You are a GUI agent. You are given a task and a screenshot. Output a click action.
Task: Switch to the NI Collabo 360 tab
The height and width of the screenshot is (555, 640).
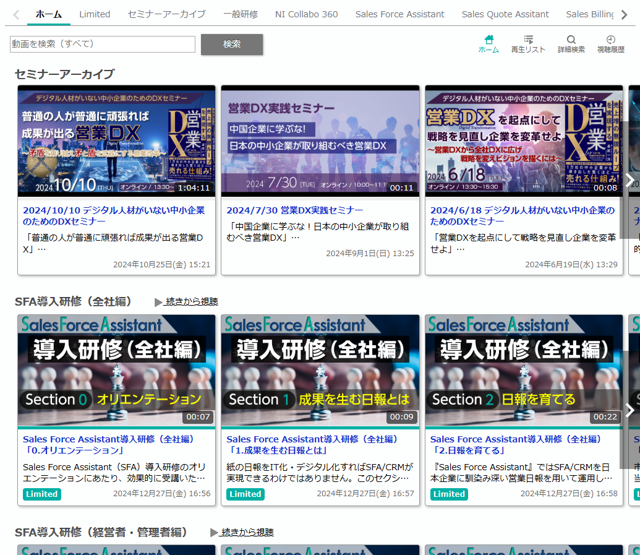[x=307, y=14]
